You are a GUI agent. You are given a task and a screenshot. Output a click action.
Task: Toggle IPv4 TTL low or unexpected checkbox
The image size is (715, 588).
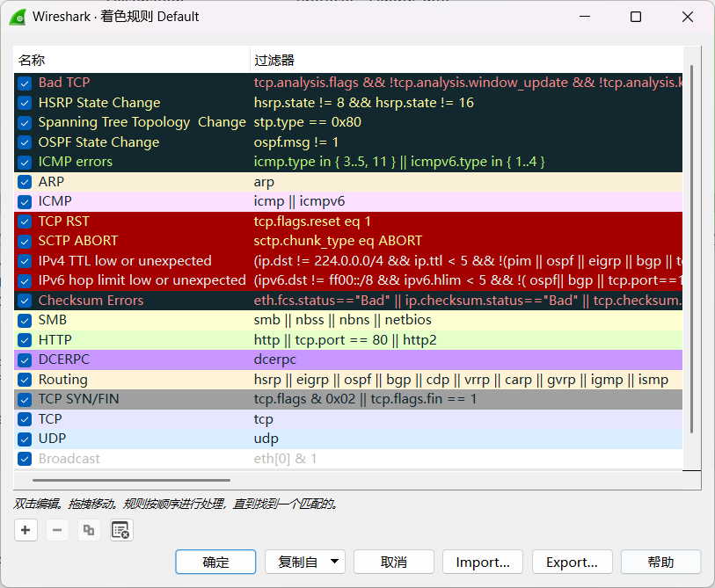25,261
